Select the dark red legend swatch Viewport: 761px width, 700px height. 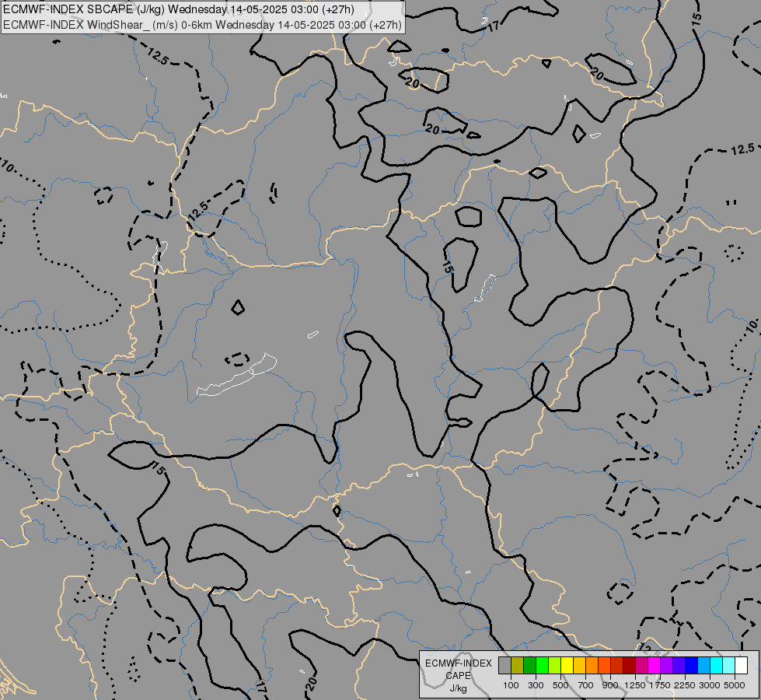pos(629,665)
